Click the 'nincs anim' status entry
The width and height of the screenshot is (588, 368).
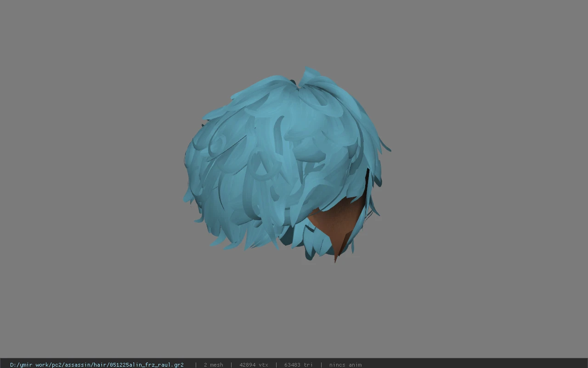345,365
